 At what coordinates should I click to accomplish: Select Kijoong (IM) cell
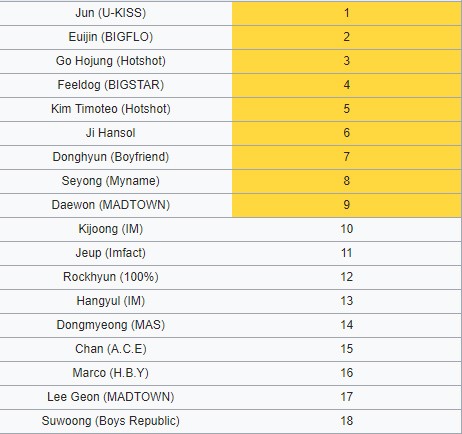pos(111,229)
